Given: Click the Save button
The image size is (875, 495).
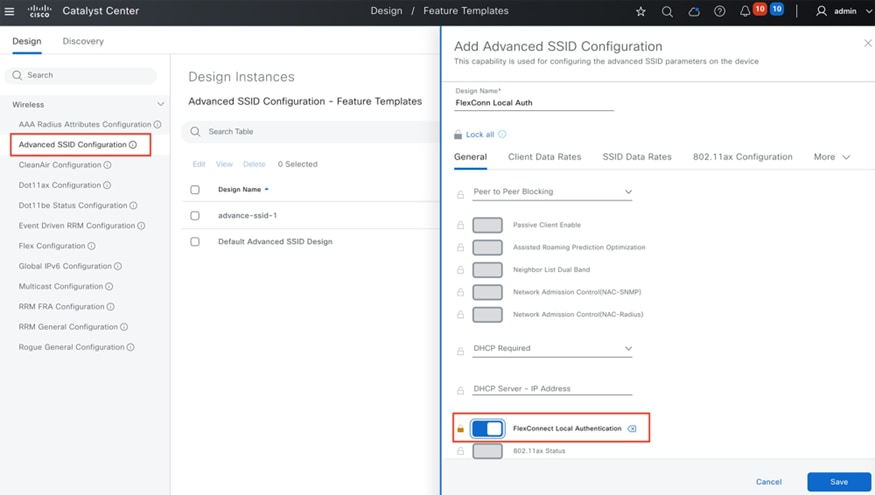Looking at the screenshot, I should point(838,482).
